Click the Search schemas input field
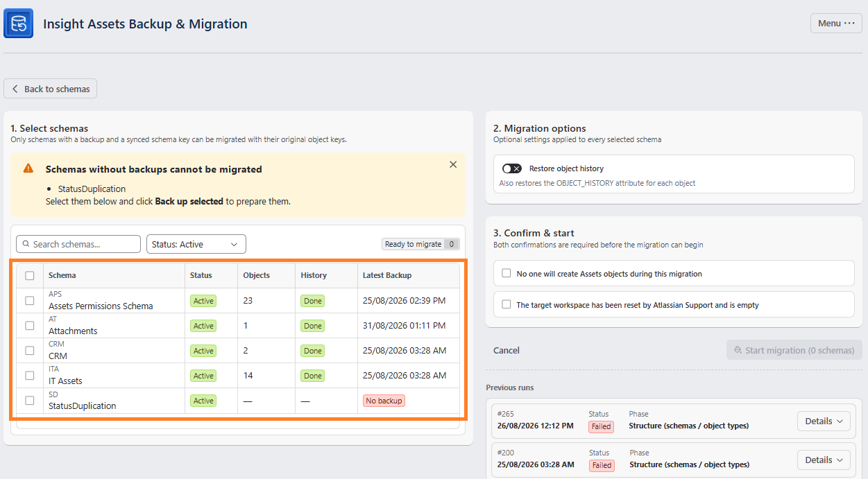Image resolution: width=868 pixels, height=479 pixels. coord(78,244)
